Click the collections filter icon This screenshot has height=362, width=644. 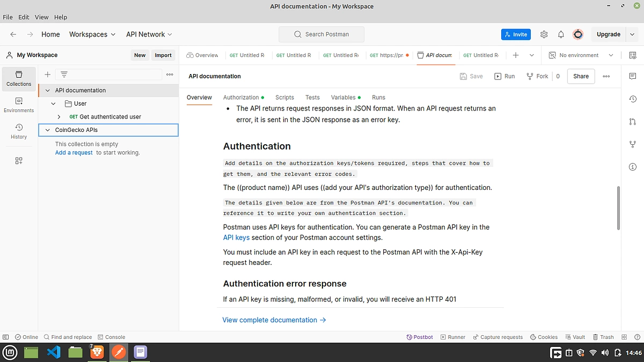pyautogui.click(x=64, y=75)
